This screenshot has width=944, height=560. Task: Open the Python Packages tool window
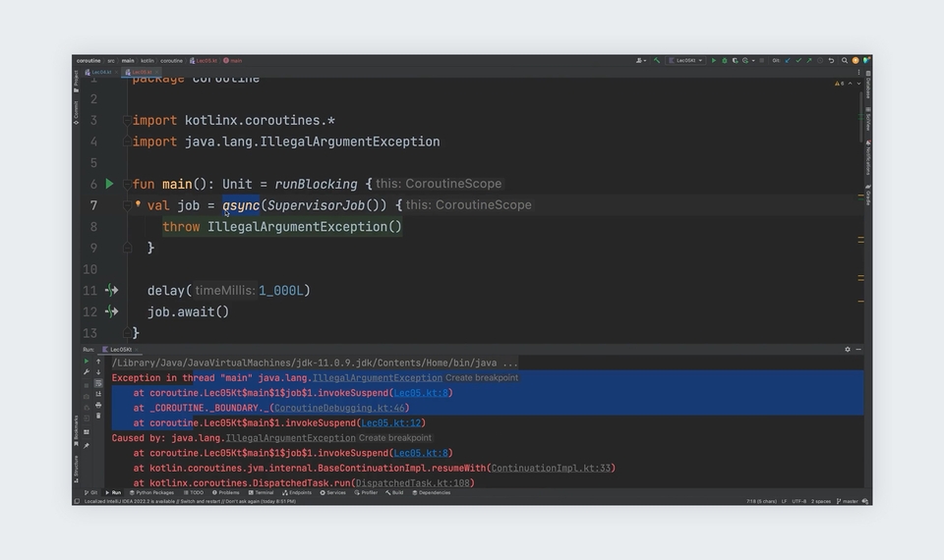click(x=151, y=492)
